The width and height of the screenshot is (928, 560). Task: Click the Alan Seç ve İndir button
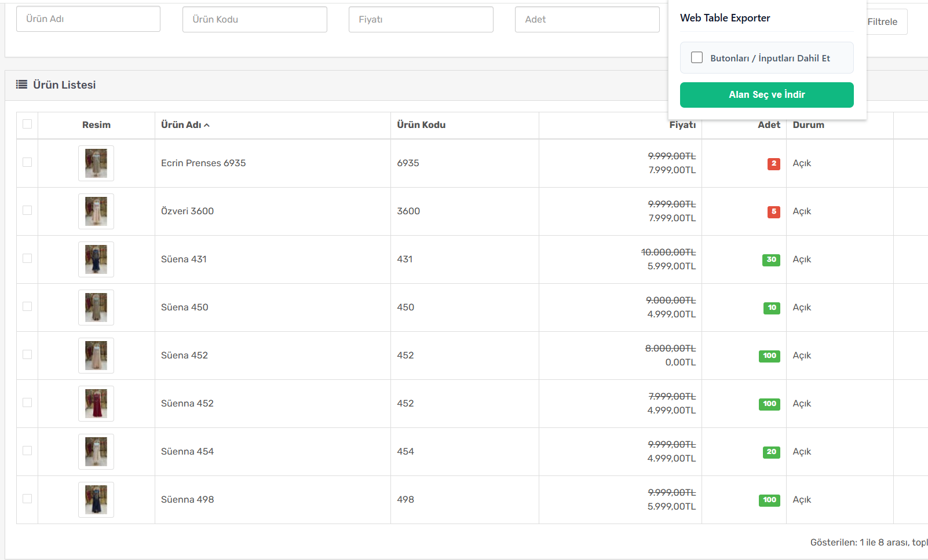point(766,95)
